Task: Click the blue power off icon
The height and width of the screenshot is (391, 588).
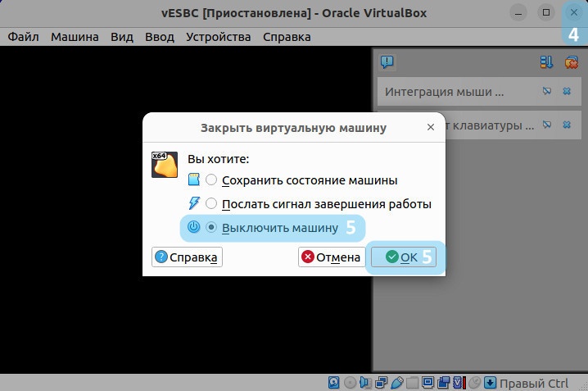Action: click(193, 227)
